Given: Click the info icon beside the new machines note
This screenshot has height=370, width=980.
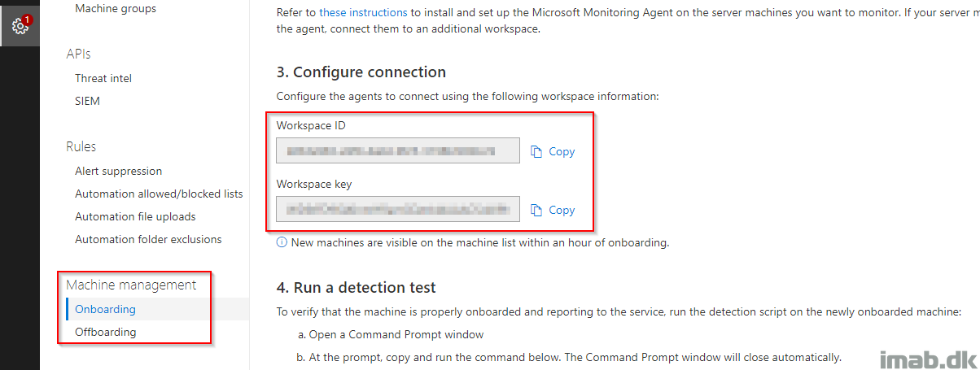Looking at the screenshot, I should coord(282,242).
